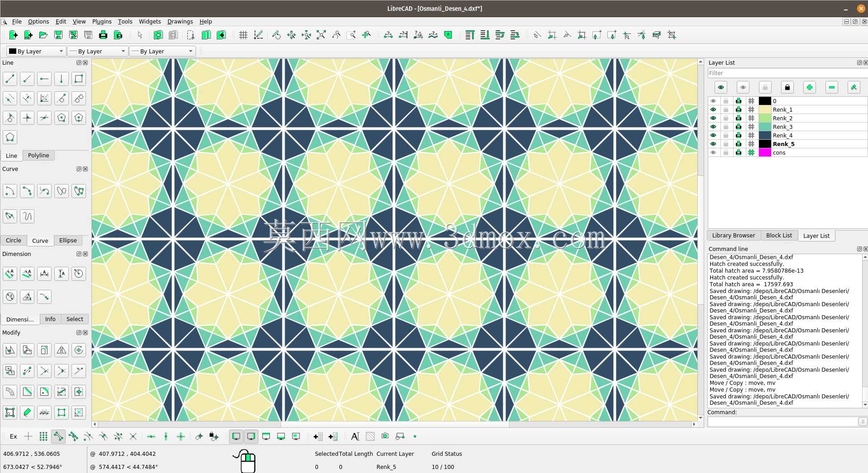The width and height of the screenshot is (868, 473).
Task: Click the Show all layers eye icon
Action: (x=720, y=87)
